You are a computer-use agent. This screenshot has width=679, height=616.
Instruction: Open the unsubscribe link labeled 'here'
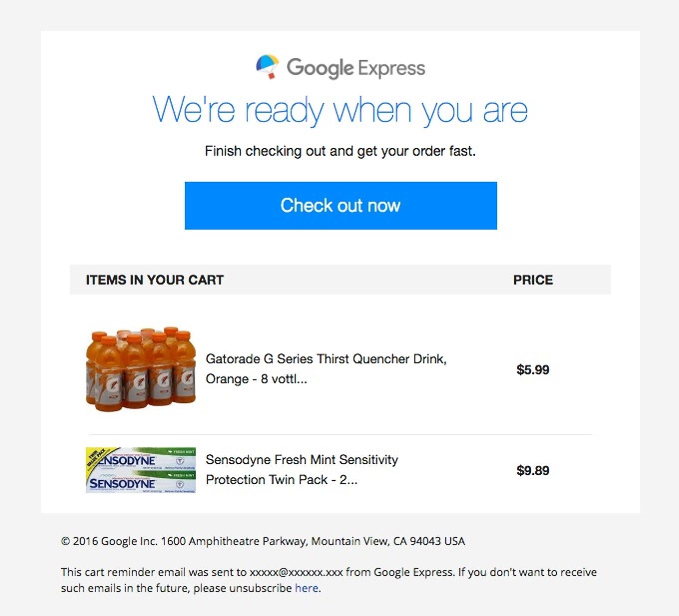point(305,588)
